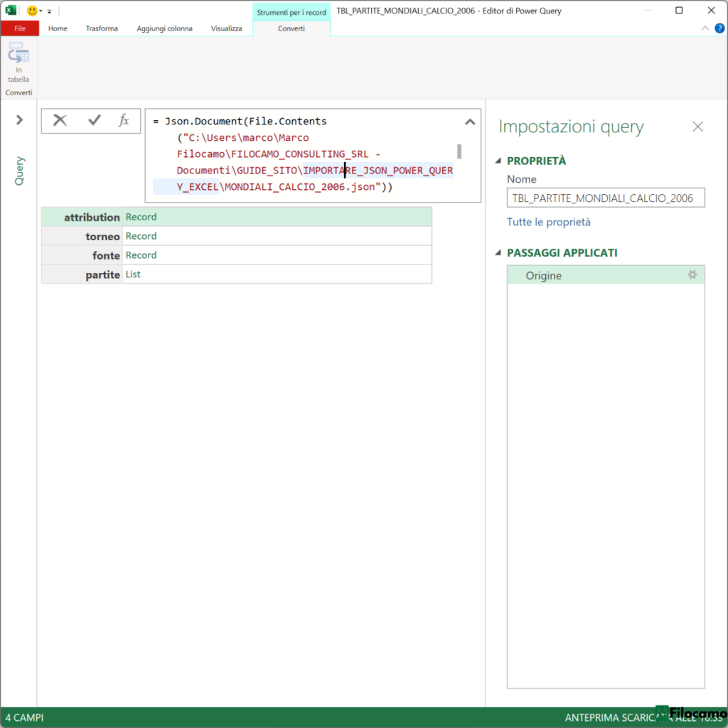Select the torneo field name cell
This screenshot has width=728, height=728.
[82, 236]
